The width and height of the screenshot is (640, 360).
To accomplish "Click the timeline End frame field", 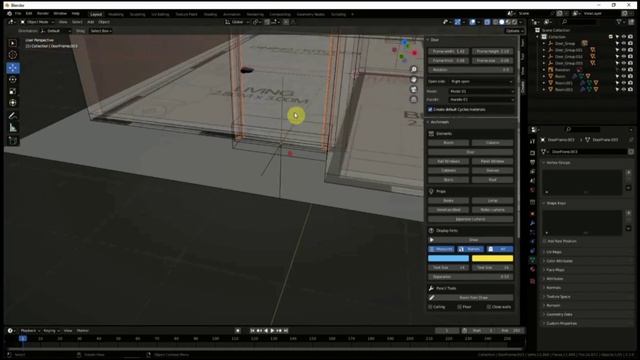I will 511,331.
